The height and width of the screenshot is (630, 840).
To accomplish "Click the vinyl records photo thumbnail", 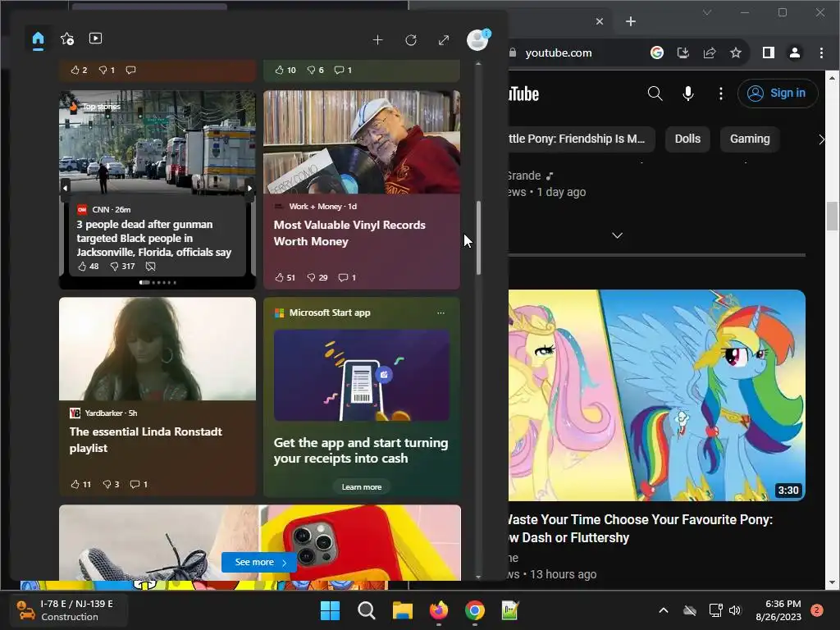I will pos(362,142).
